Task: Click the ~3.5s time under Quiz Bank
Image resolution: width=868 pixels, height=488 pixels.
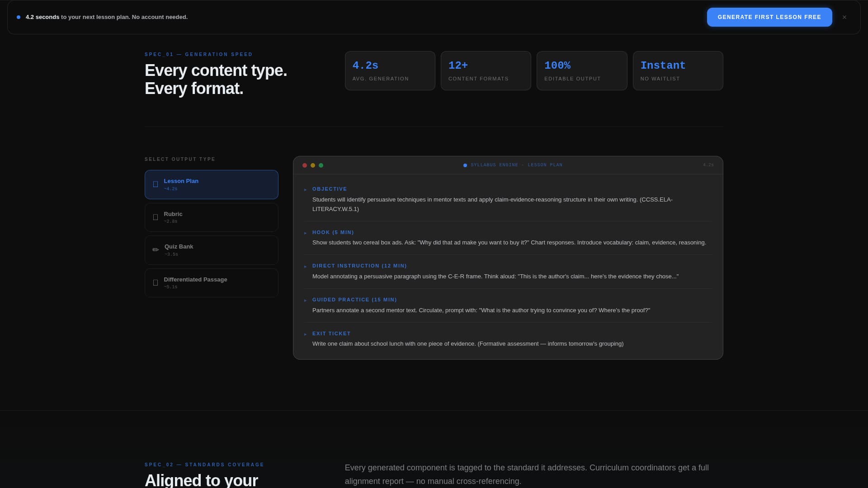Action: (x=171, y=255)
